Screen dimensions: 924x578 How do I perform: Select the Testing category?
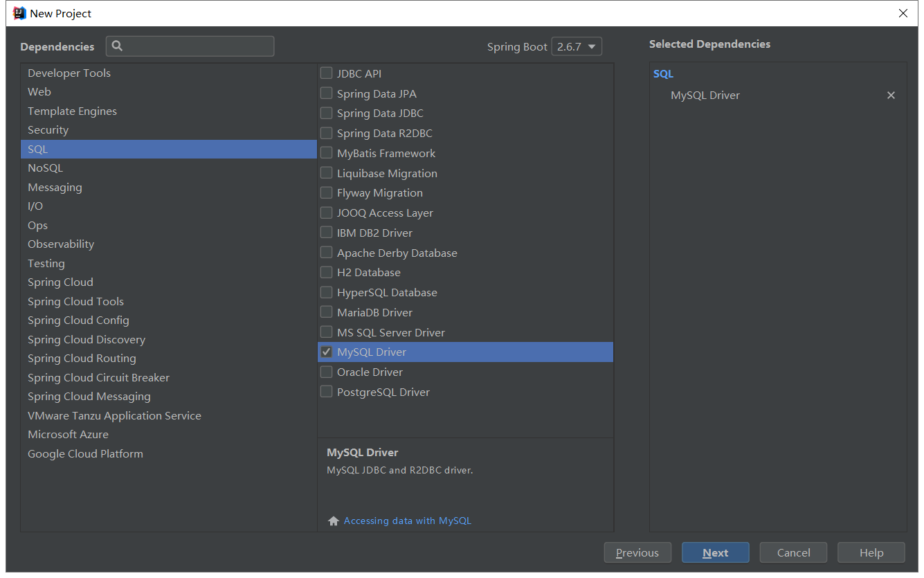coord(169,263)
